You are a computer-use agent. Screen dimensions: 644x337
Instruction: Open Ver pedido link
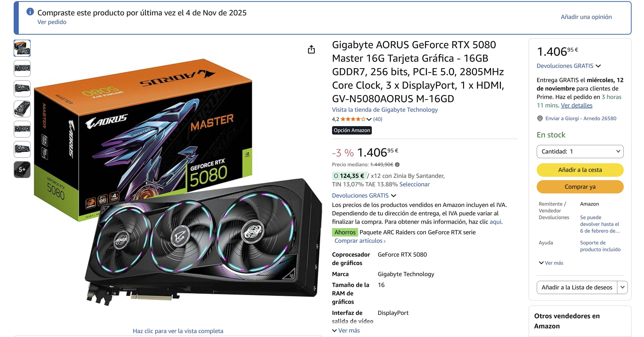pos(52,22)
